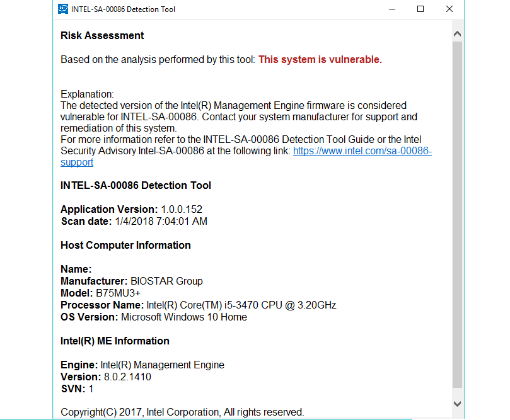Click scan date '1/4/2018 7:04:01 AM'
The image size is (510, 420).
[161, 221]
